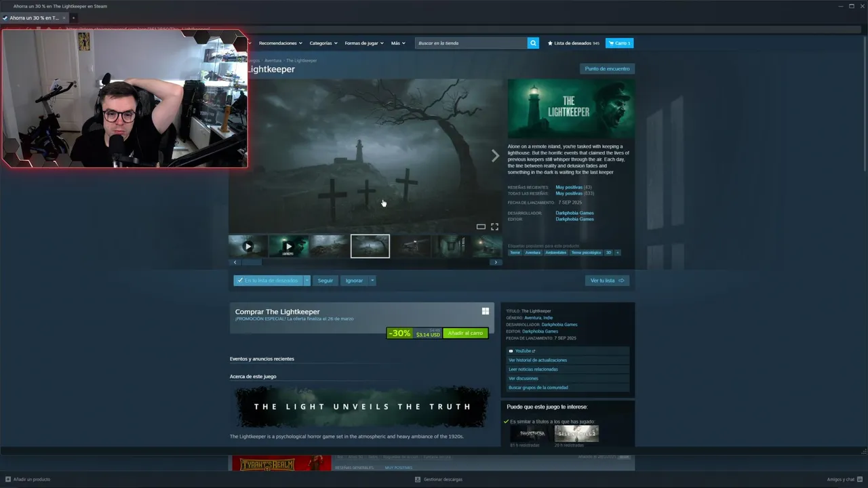Grab the thumbnail strip scrollbar handle
This screenshot has width=868, height=488.
pos(252,262)
